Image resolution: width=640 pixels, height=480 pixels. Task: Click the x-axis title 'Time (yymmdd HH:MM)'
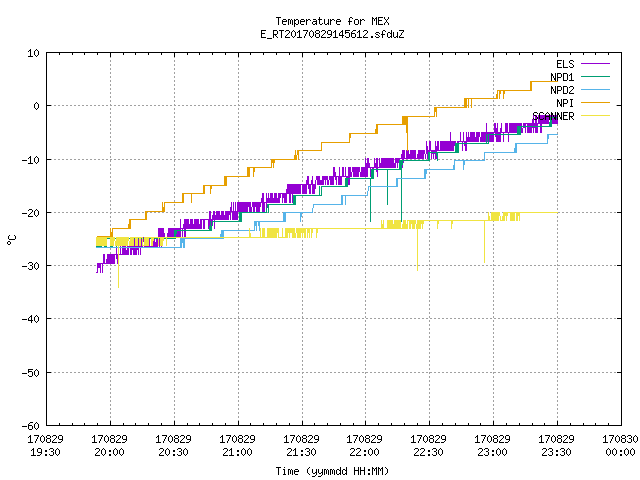pos(332,471)
